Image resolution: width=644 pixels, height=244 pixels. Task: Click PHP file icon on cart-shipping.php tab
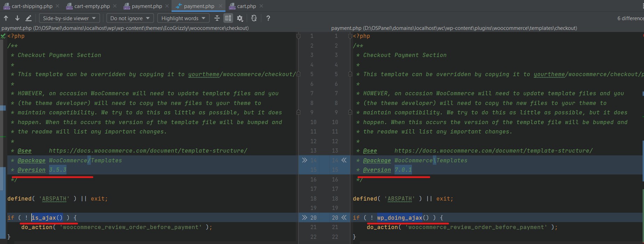(x=7, y=6)
